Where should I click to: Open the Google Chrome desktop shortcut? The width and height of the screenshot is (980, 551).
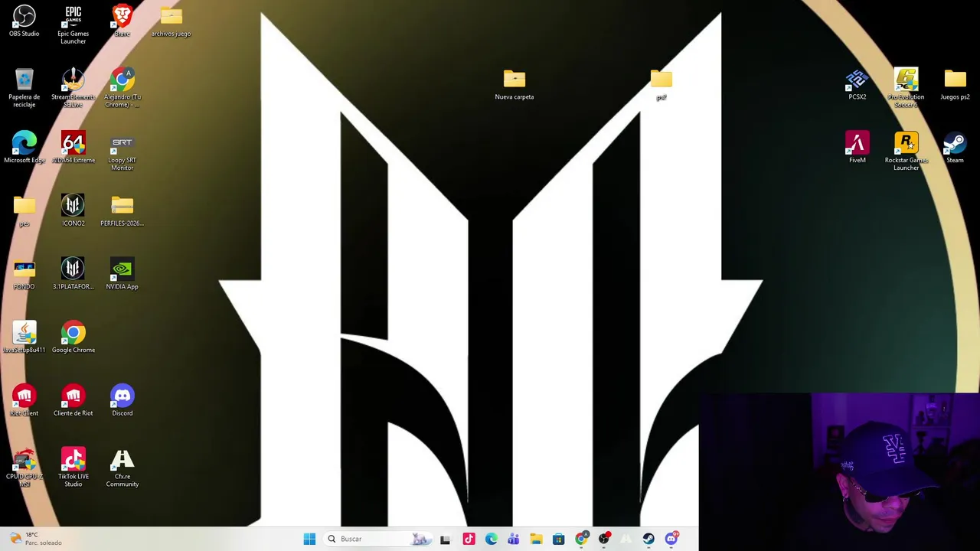pyautogui.click(x=73, y=337)
